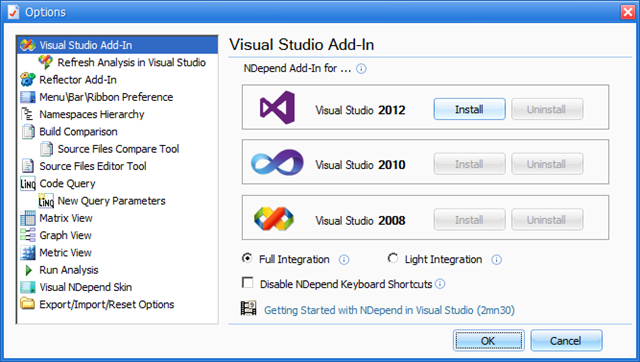Image resolution: width=640 pixels, height=362 pixels.
Task: Click the film strip video icon
Action: [248, 308]
